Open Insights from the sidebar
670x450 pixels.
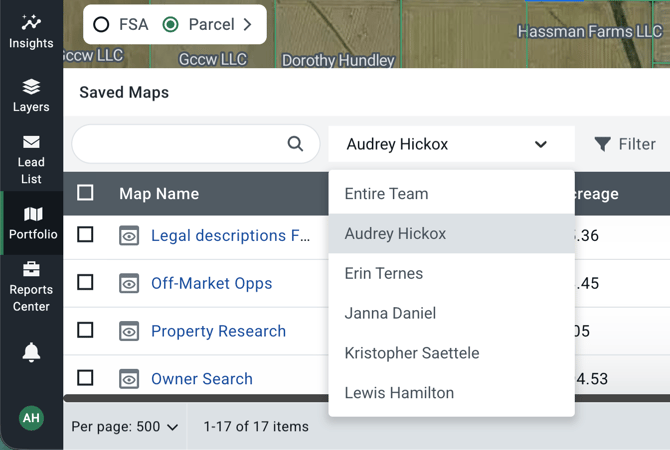(31, 31)
